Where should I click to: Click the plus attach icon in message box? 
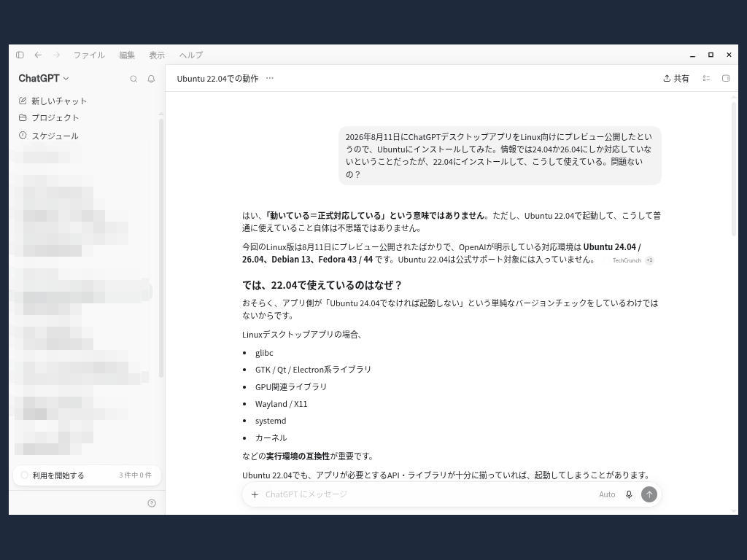pos(255,494)
